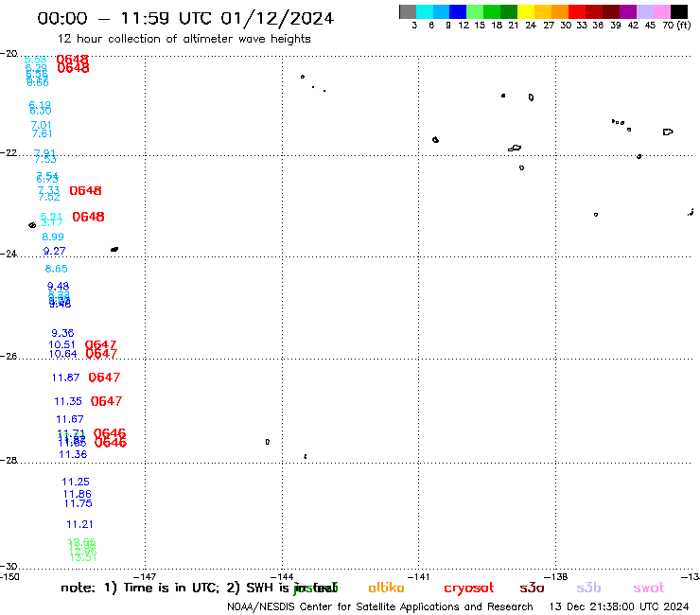Click the 'altika' satellite label
Image resolution: width=700 pixels, height=615 pixels.
386,588
